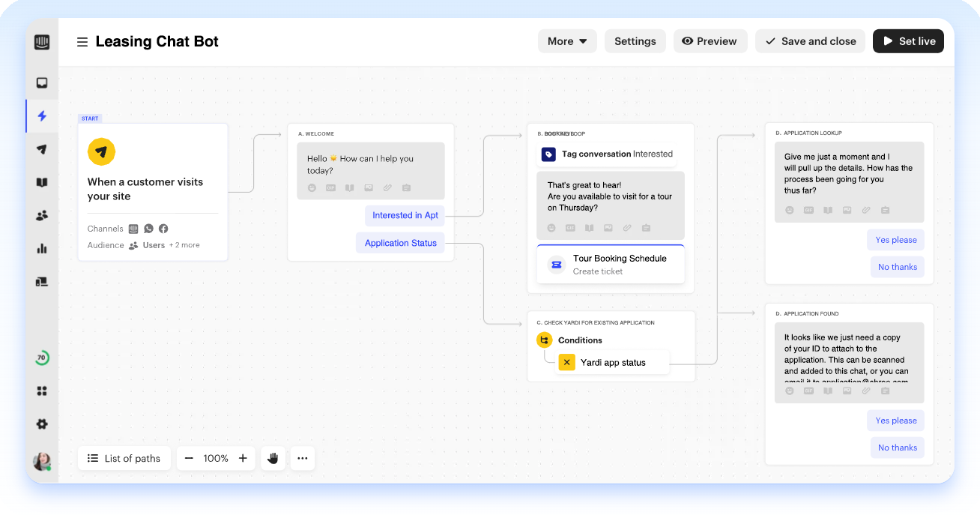
Task: Open the More dropdown in the top bar
Action: coord(567,41)
